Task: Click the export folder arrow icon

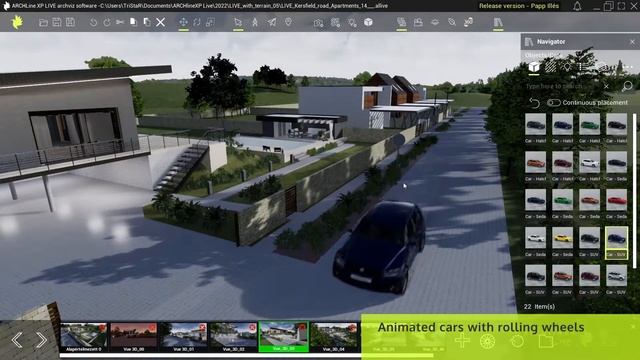Action: (x=418, y=22)
